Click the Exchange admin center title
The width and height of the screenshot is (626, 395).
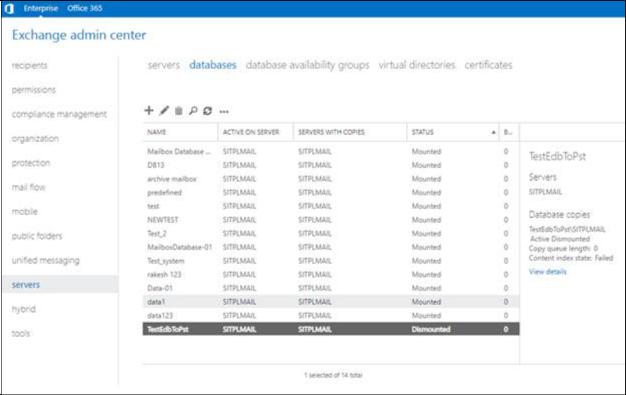79,35
